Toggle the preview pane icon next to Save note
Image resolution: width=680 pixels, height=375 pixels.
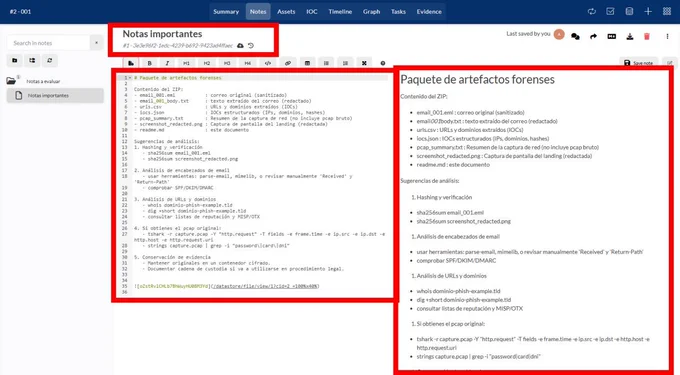coord(670,63)
